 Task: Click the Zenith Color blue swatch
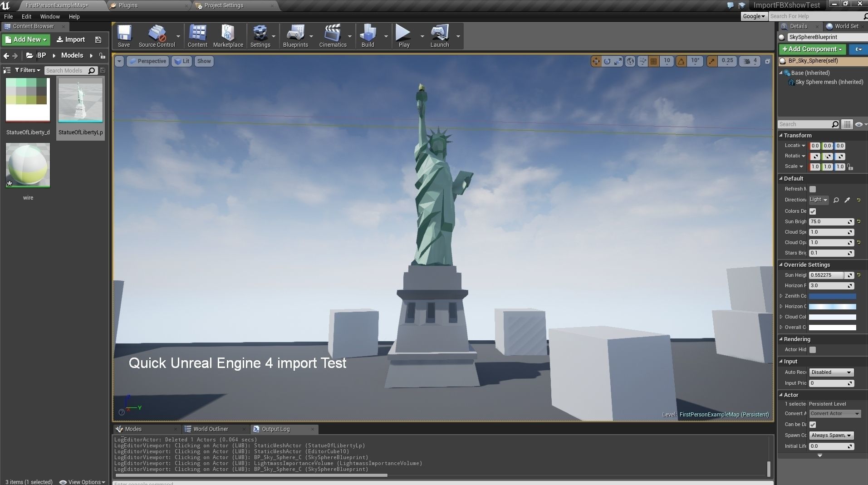[x=832, y=296]
